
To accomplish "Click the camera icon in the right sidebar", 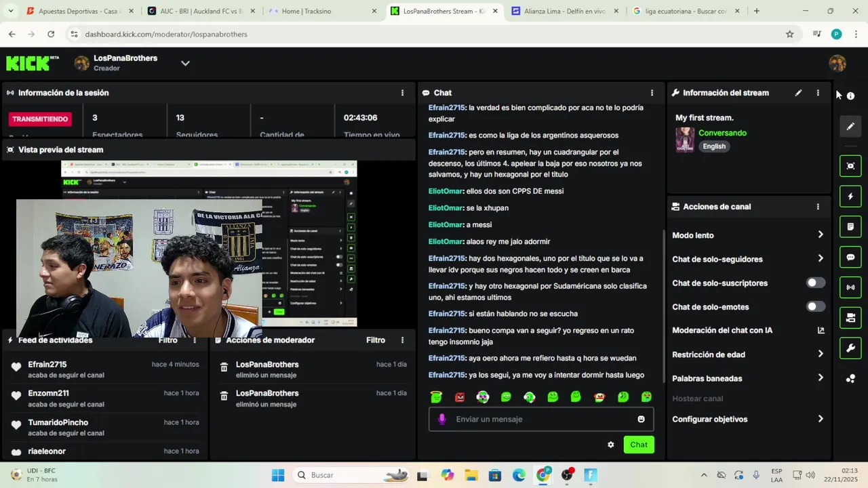I will (850, 317).
